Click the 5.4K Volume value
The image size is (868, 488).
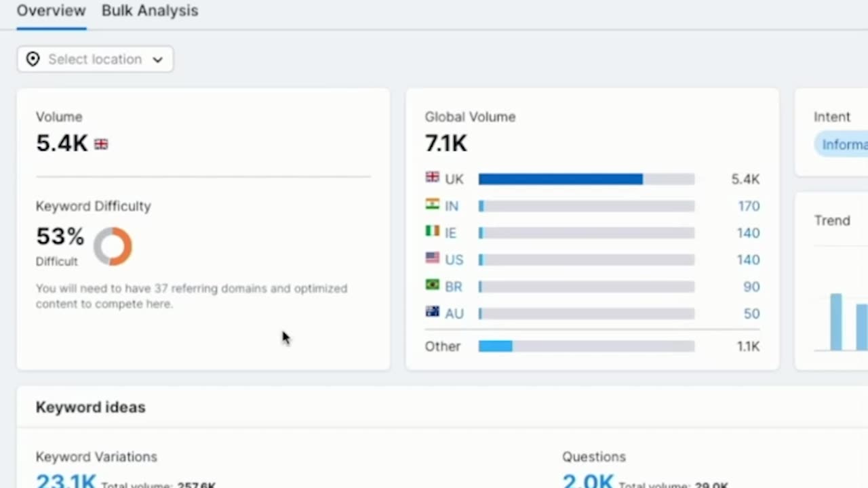(x=62, y=143)
